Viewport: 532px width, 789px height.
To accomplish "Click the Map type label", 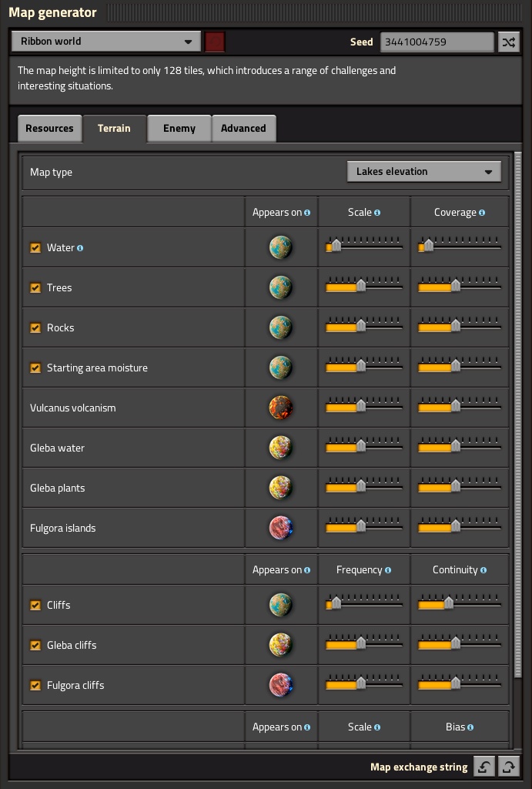I will tap(52, 173).
